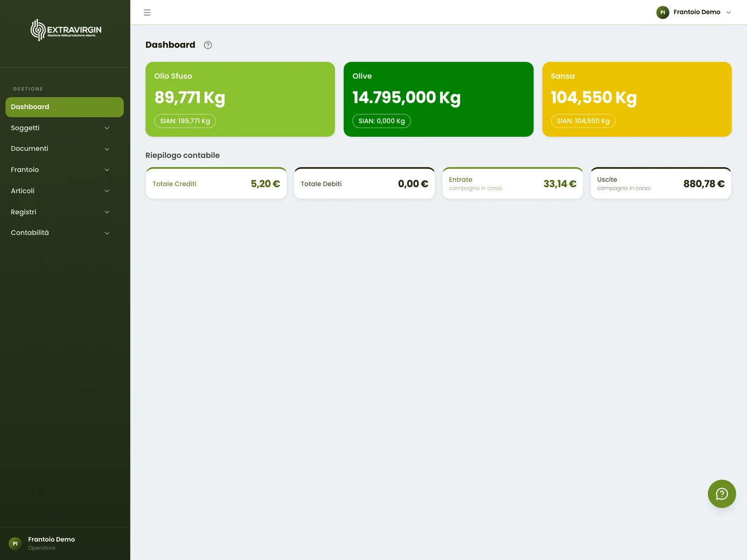Expand the Frantoio menu chevron
The width and height of the screenshot is (747, 560).
[107, 170]
